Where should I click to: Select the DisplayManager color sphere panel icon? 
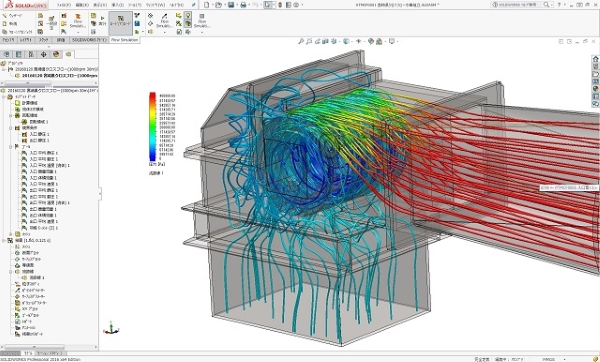[x=56, y=54]
